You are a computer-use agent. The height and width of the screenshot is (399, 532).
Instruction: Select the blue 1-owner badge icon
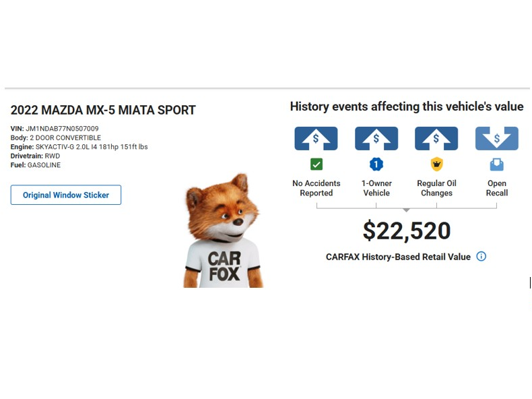pos(376,164)
